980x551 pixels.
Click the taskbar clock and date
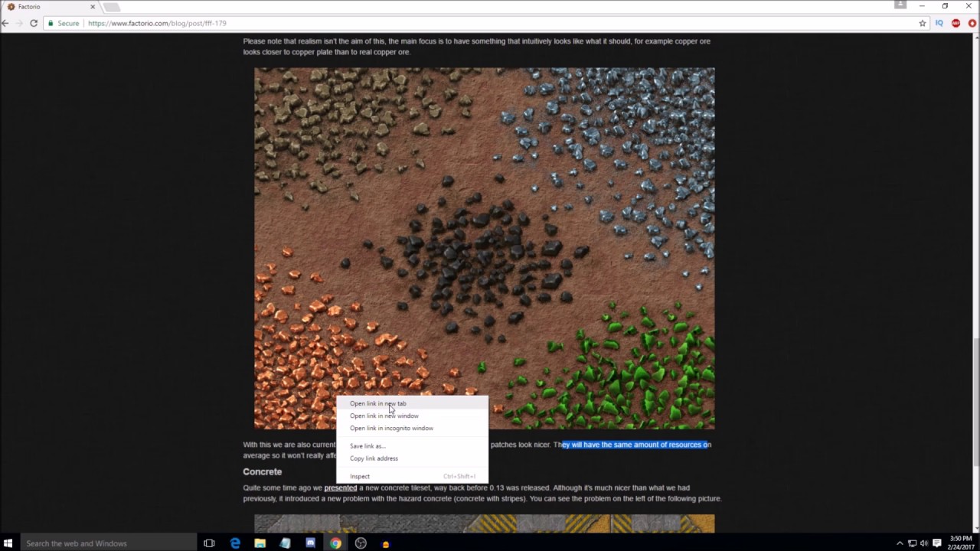click(961, 543)
